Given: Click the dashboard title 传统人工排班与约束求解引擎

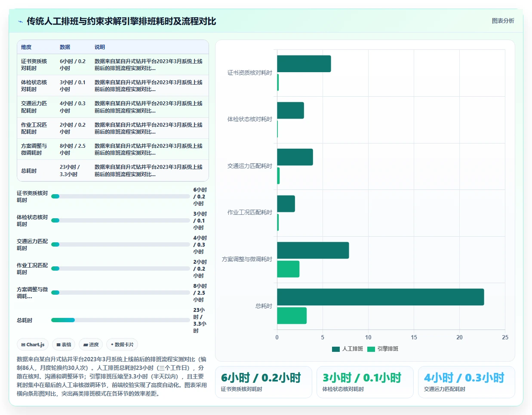Looking at the screenshot, I should (122, 21).
